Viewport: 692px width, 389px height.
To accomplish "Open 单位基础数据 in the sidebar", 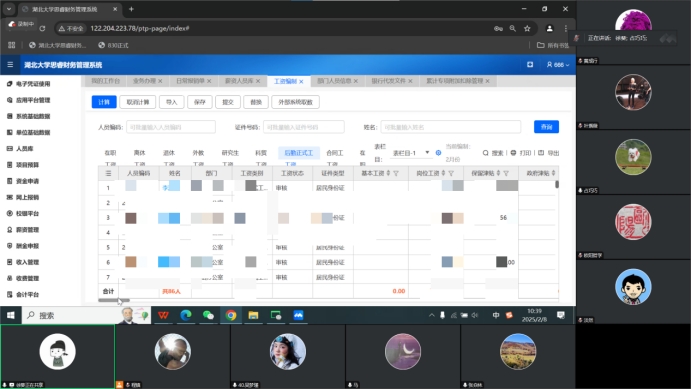I will [x=33, y=132].
